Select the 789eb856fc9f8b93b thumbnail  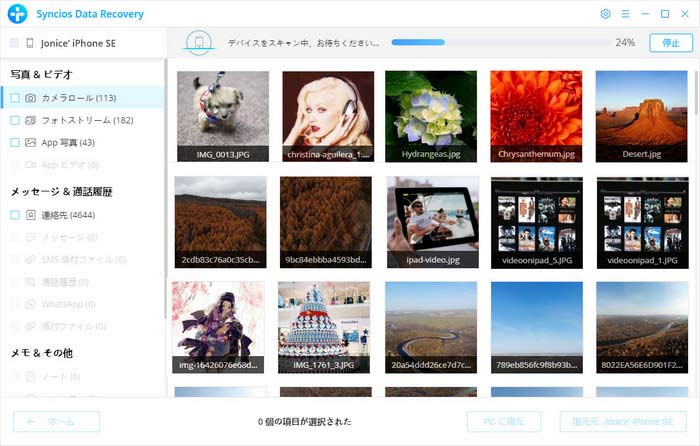pos(537,327)
